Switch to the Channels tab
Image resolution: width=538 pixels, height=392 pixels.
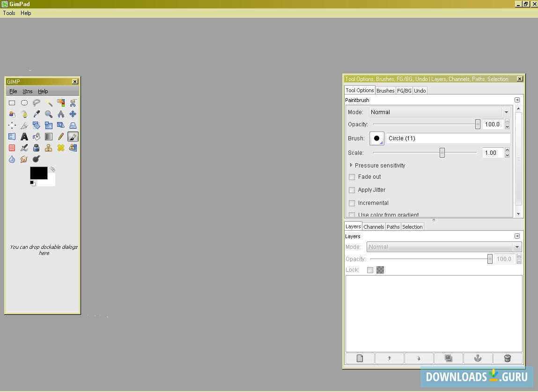374,227
